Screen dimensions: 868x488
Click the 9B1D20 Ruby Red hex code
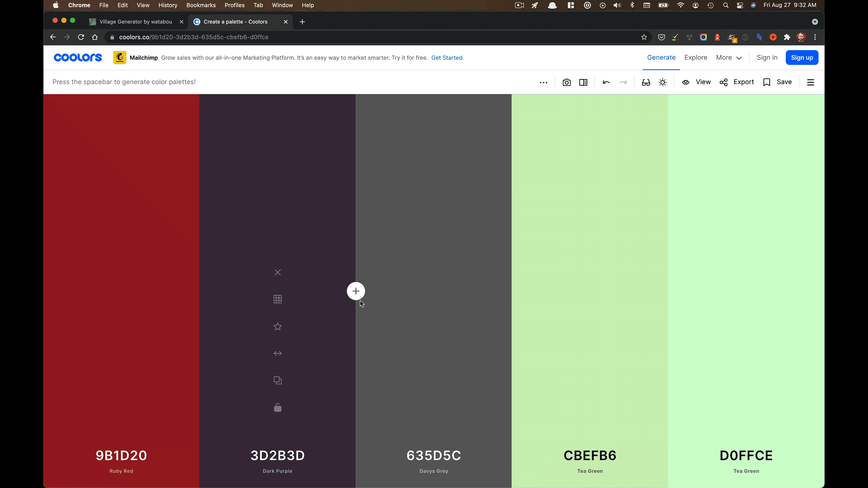pyautogui.click(x=121, y=455)
